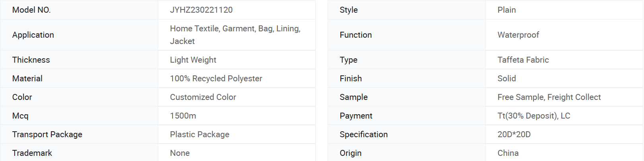Click the 100% Recycled Polyester material value
Viewport: 644px width, 161px height.
[216, 79]
